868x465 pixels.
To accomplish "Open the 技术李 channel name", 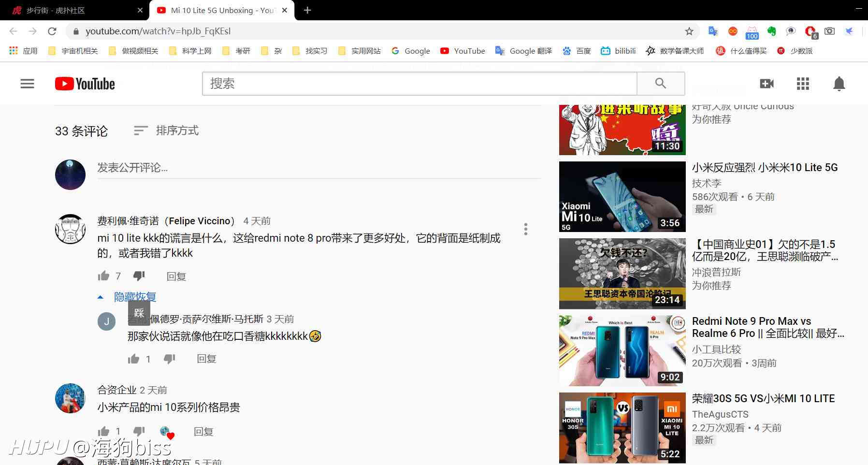I will [707, 183].
